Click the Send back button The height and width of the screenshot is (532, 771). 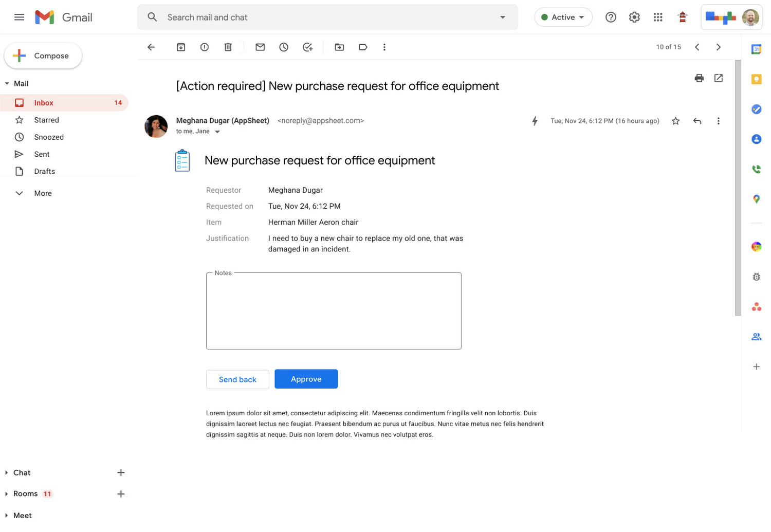tap(237, 379)
